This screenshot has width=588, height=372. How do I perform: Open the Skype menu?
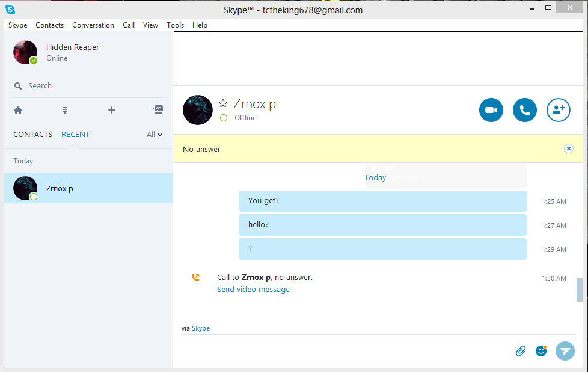[17, 25]
